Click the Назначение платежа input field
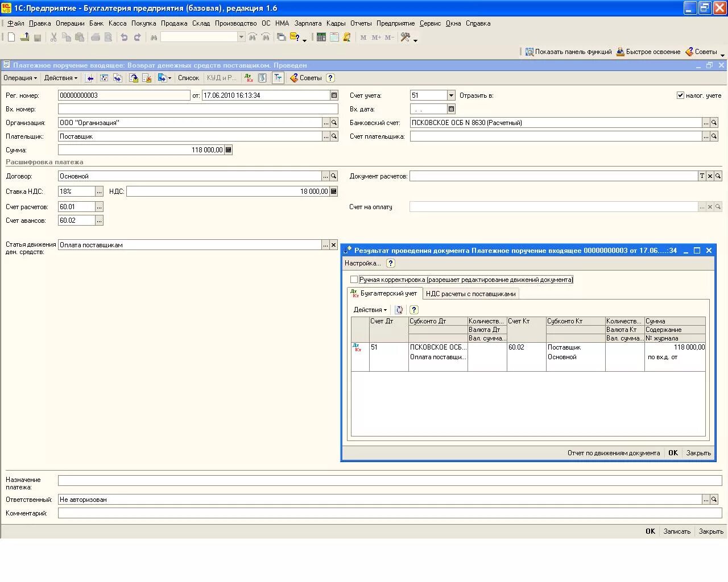The image size is (728, 582). pos(390,480)
